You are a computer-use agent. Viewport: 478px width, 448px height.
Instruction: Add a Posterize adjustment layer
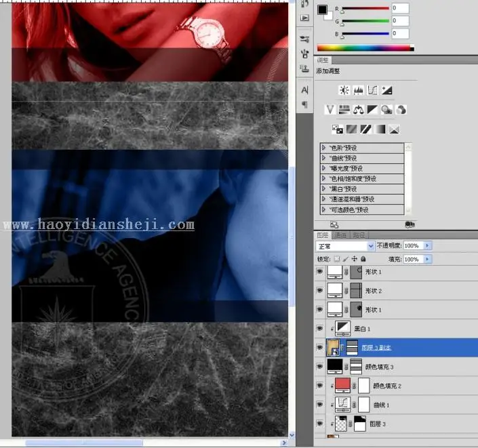coord(351,129)
